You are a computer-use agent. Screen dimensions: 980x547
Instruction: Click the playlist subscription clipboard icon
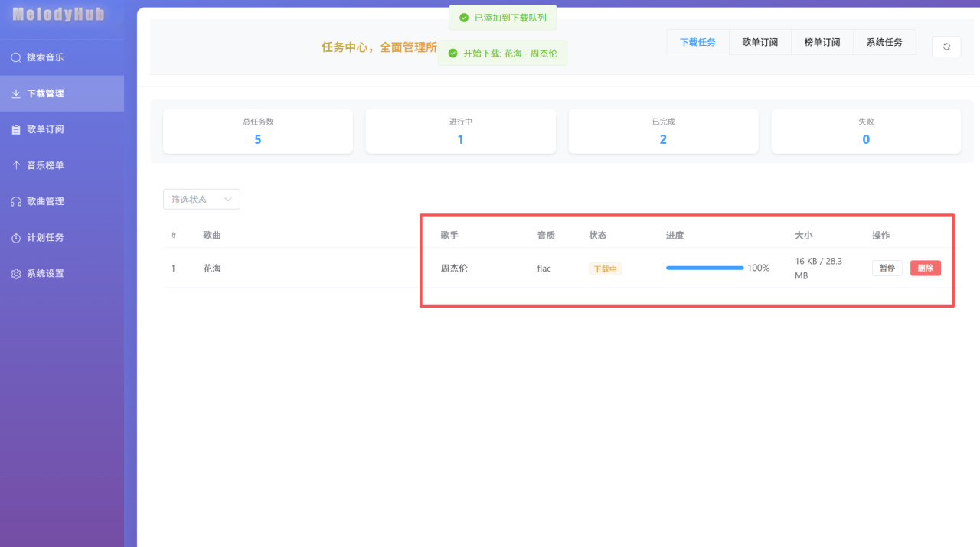point(16,130)
